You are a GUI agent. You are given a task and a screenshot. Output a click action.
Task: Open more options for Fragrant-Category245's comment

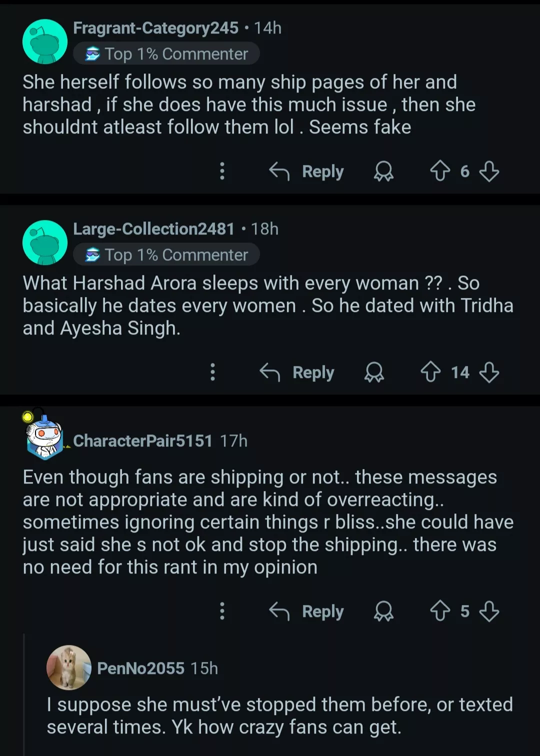[x=222, y=171]
